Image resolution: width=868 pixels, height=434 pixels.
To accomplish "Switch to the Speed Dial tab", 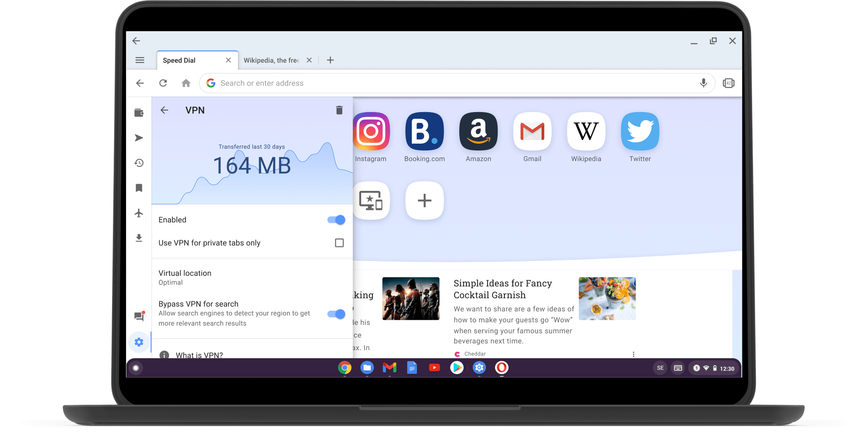I will [198, 60].
